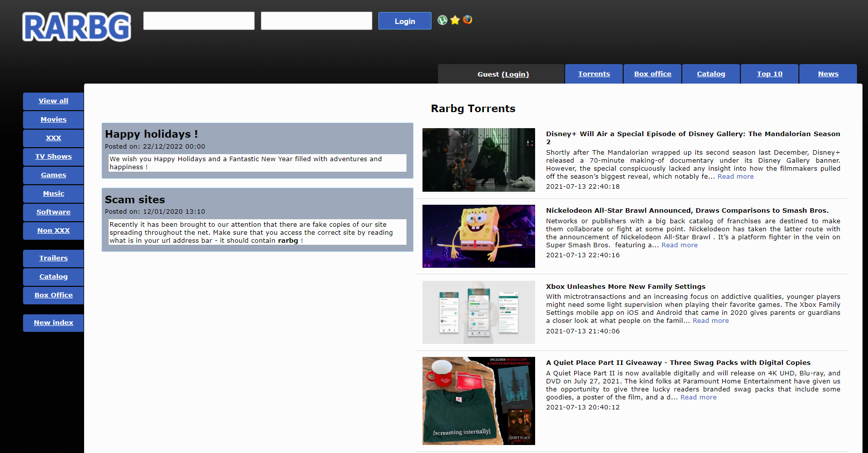This screenshot has width=868, height=453.
Task: Click timestamp 2021-07-13 22:40:16
Action: pyautogui.click(x=583, y=255)
